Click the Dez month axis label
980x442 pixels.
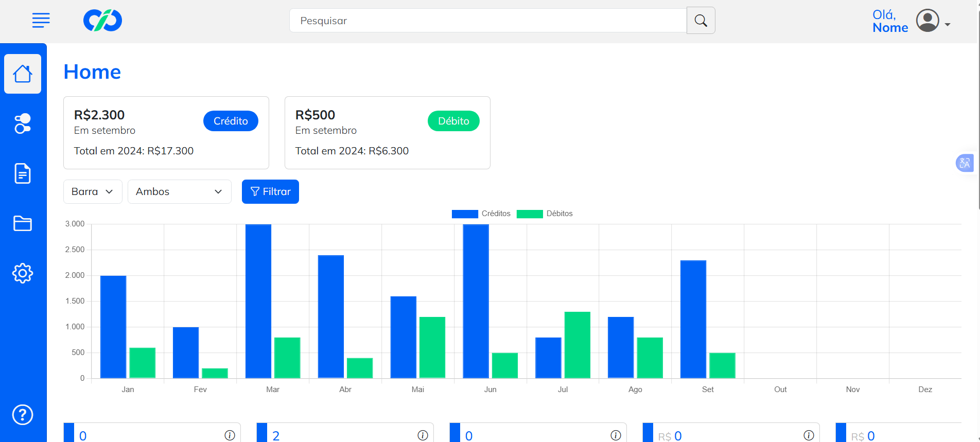click(925, 390)
